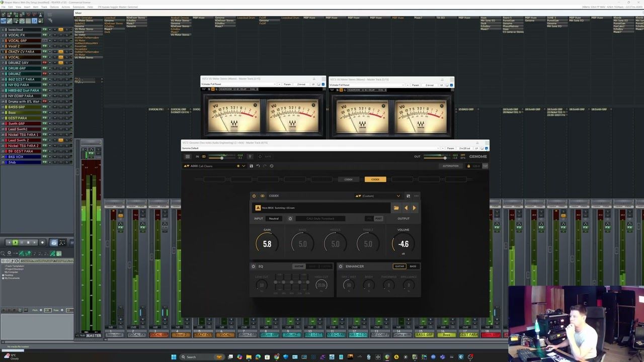Open the CODEX capture folder browser
The width and height of the screenshot is (644, 362).
(396, 208)
